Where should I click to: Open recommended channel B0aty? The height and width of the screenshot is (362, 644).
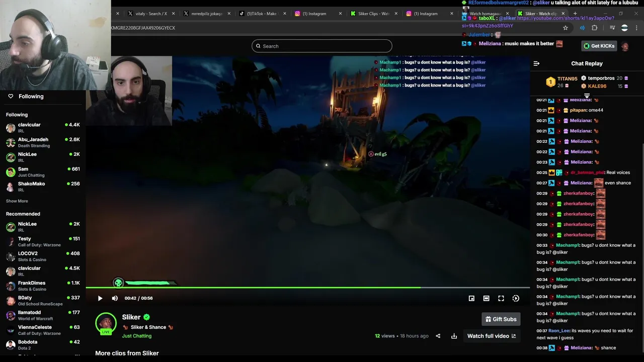43,301
